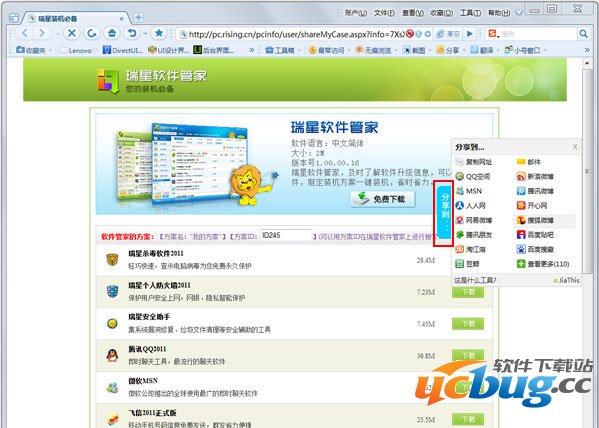Share to 百度搜藏 in the share panel

535,249
